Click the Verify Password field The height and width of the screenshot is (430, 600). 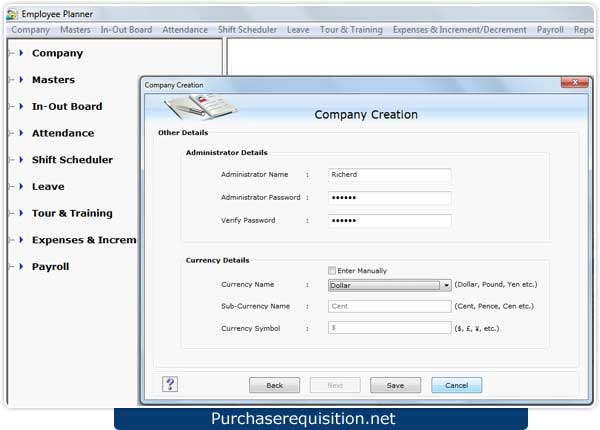coord(390,221)
